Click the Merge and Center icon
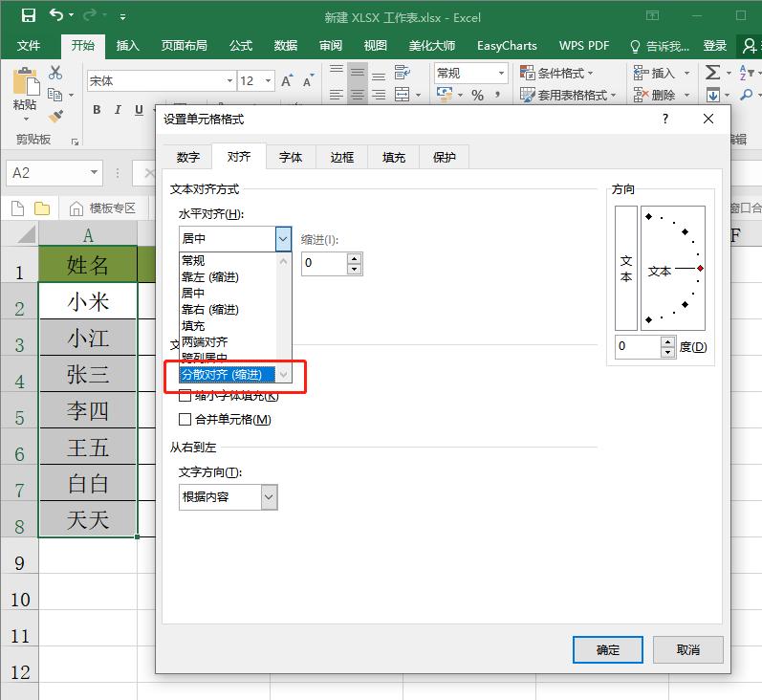 point(402,95)
